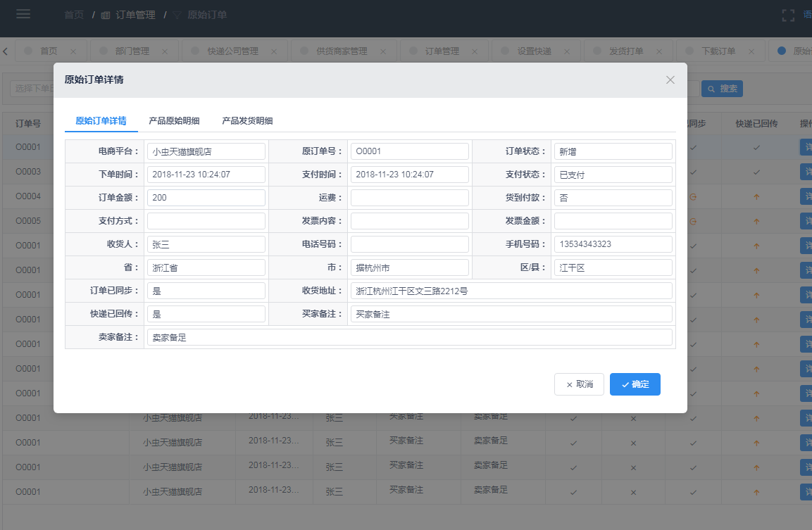Click the 搜索 search button

(722, 89)
